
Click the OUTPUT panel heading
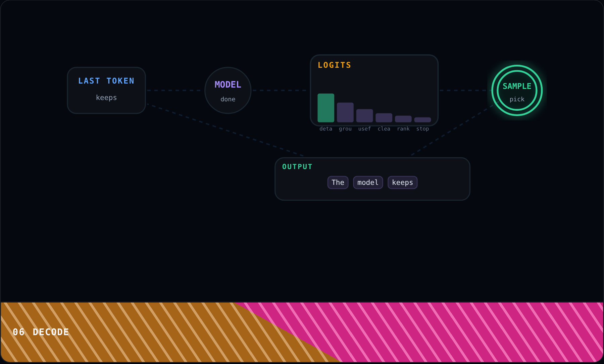[x=297, y=167]
